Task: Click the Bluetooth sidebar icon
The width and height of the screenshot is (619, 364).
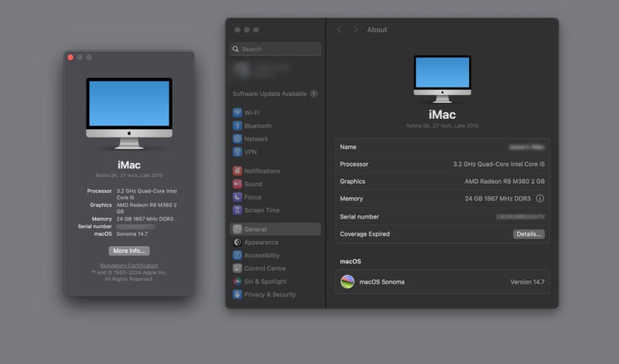Action: 238,126
